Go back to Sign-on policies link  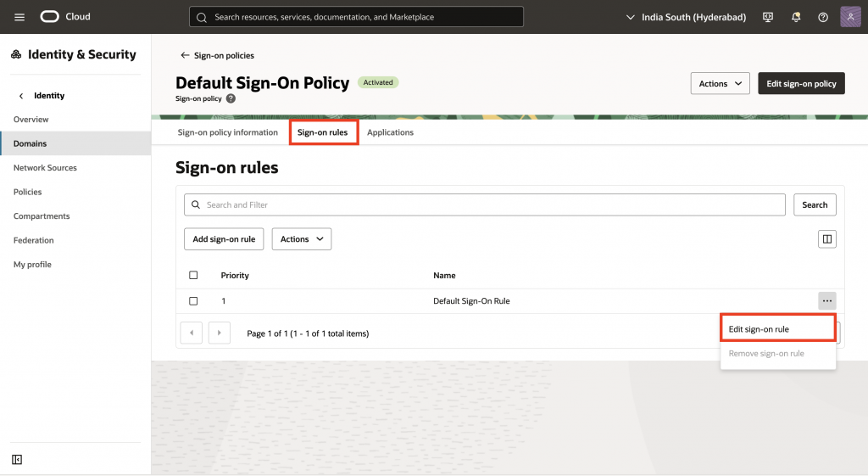(x=217, y=55)
